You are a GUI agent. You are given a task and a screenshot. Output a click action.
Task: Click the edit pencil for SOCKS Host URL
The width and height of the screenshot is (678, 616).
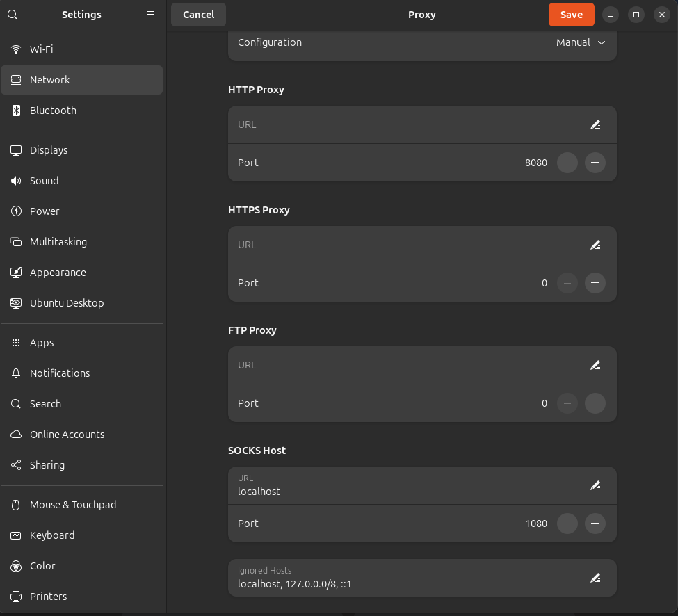pyautogui.click(x=595, y=486)
